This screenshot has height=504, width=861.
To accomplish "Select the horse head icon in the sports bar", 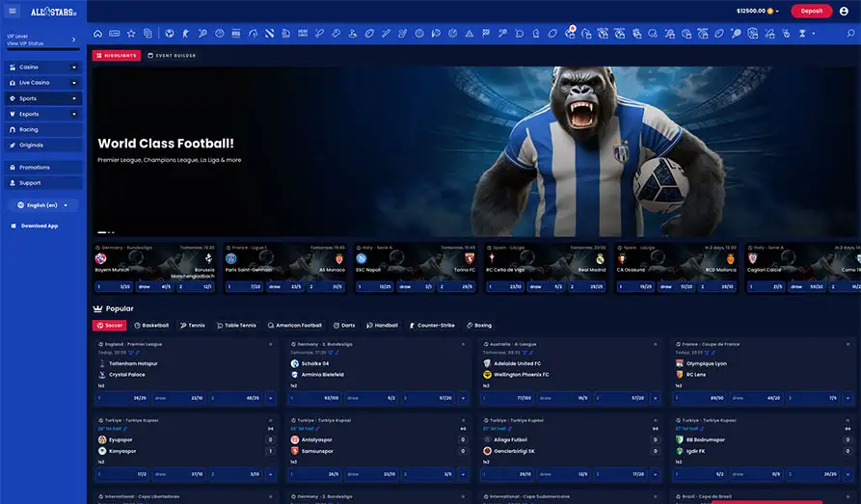I will (253, 34).
